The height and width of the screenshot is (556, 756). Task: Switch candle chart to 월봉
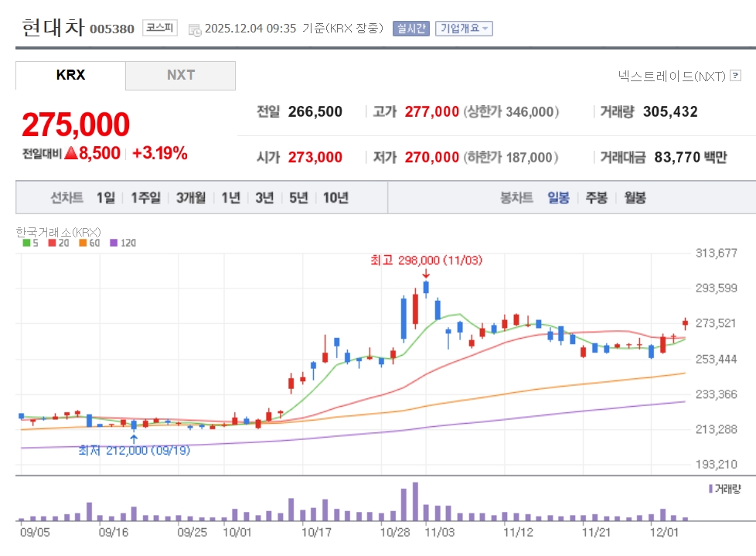pyautogui.click(x=635, y=198)
